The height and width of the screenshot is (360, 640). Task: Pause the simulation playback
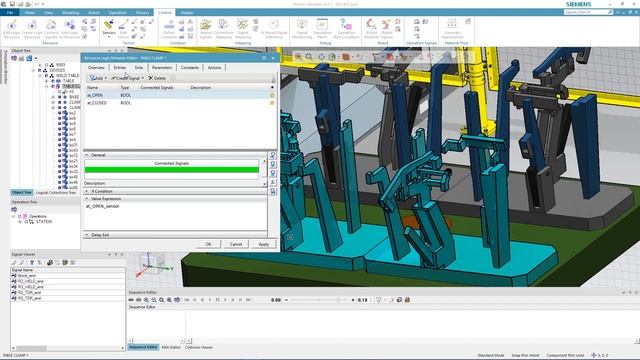coord(218,300)
